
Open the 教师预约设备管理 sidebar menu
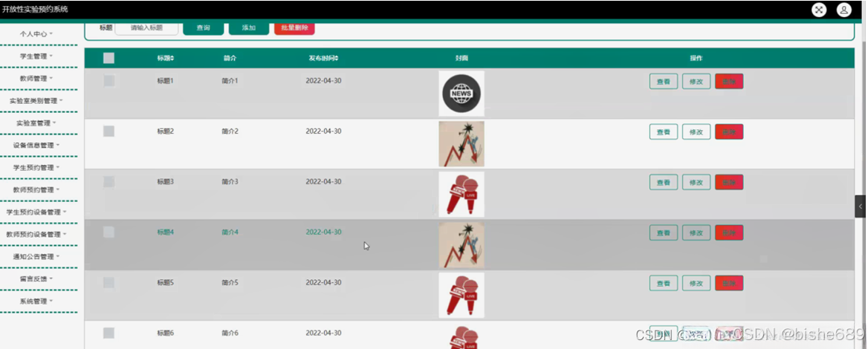click(x=36, y=234)
